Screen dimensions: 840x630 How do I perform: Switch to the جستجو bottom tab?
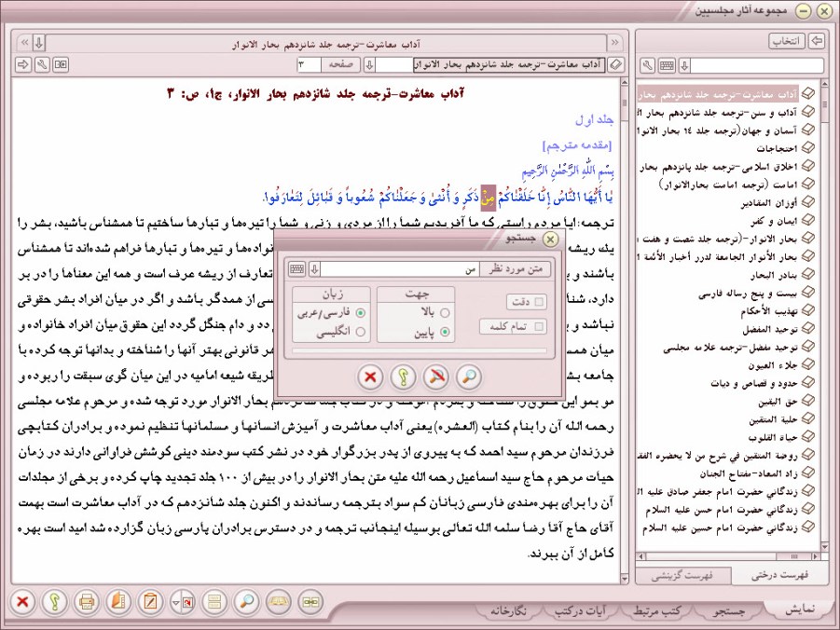[729, 610]
